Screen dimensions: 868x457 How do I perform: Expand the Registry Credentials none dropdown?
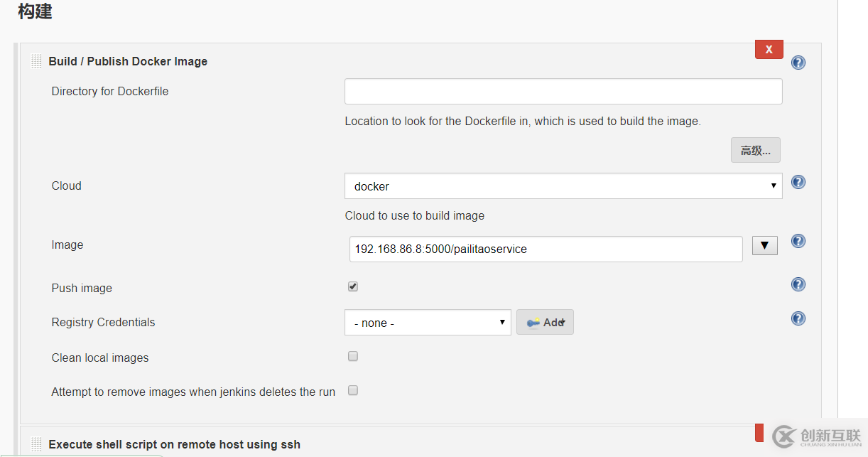[x=428, y=323]
